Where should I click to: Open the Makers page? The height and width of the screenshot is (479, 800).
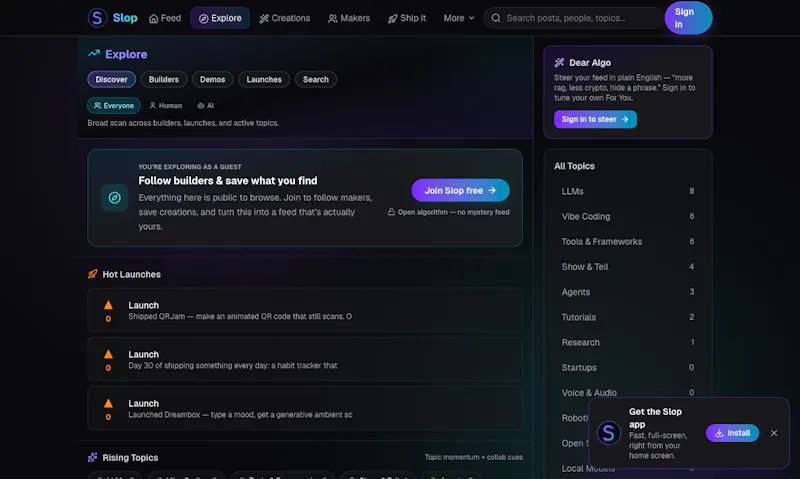349,18
